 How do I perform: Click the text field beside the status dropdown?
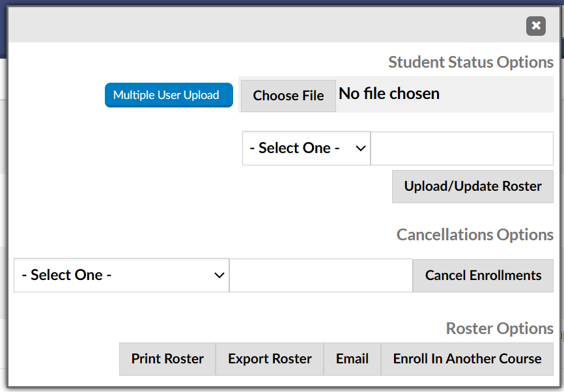point(462,148)
